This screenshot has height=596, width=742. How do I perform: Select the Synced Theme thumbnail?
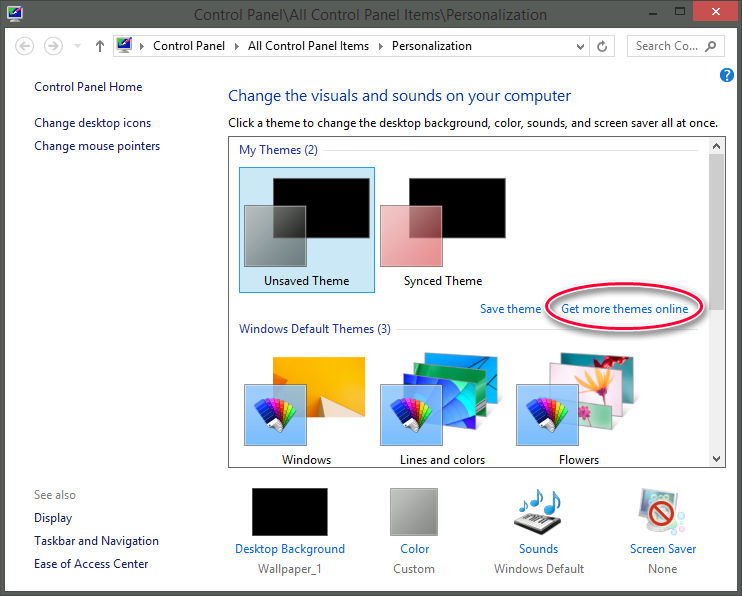coord(442,230)
